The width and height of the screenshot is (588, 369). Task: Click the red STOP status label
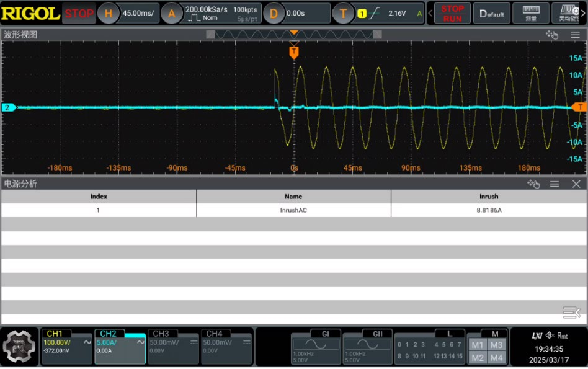(79, 14)
